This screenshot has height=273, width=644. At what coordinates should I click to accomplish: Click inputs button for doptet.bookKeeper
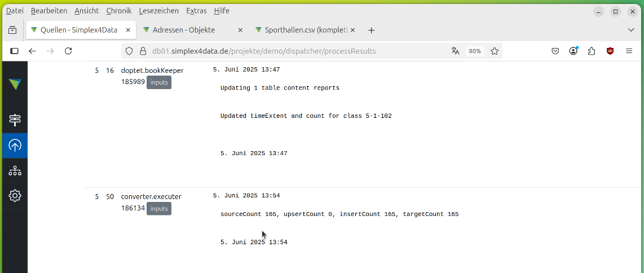(159, 82)
